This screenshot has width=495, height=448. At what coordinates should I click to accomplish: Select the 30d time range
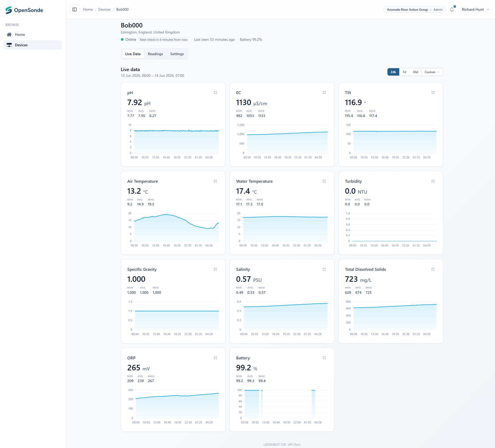coord(415,72)
